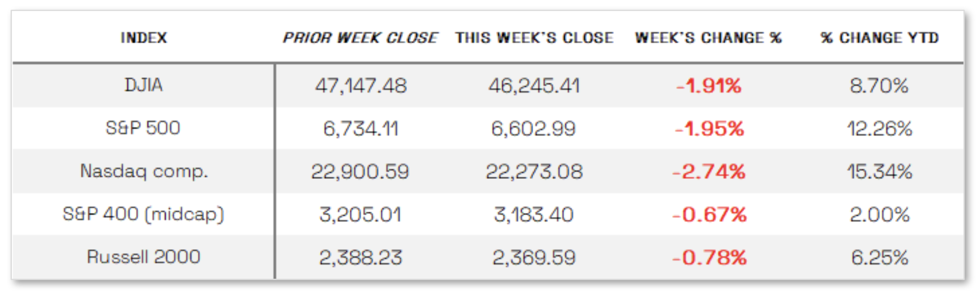The width and height of the screenshot is (980, 296).
Task: Select the S&P 500 row label
Action: (143, 128)
